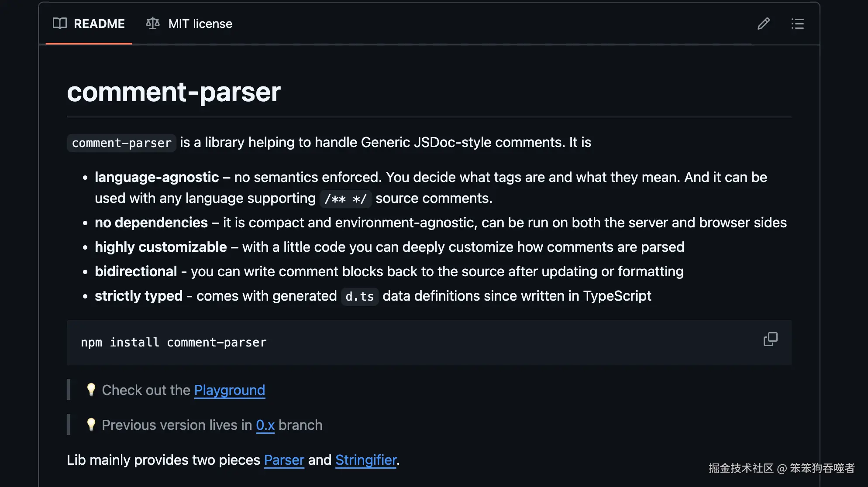
Task: Follow the 0.x branch link
Action: [x=265, y=425]
